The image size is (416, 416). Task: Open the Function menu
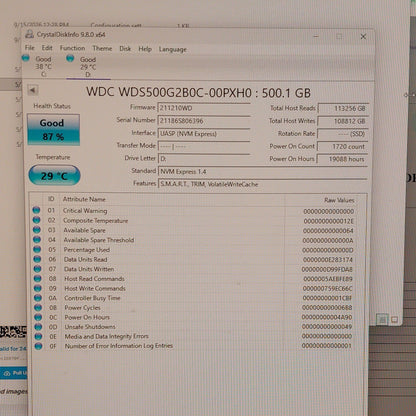click(72, 48)
